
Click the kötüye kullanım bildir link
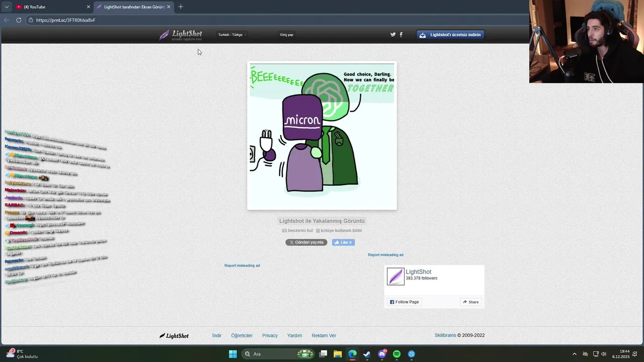click(339, 231)
